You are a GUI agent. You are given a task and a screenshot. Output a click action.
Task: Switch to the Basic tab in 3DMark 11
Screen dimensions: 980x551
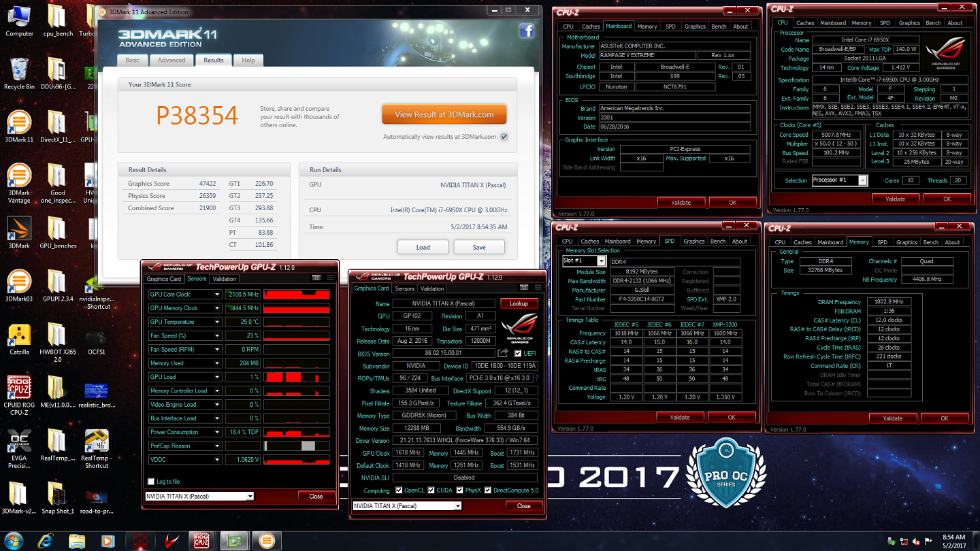click(x=133, y=60)
